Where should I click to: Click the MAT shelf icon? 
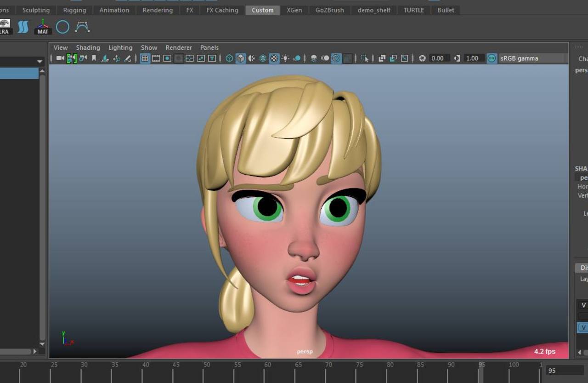pyautogui.click(x=42, y=27)
